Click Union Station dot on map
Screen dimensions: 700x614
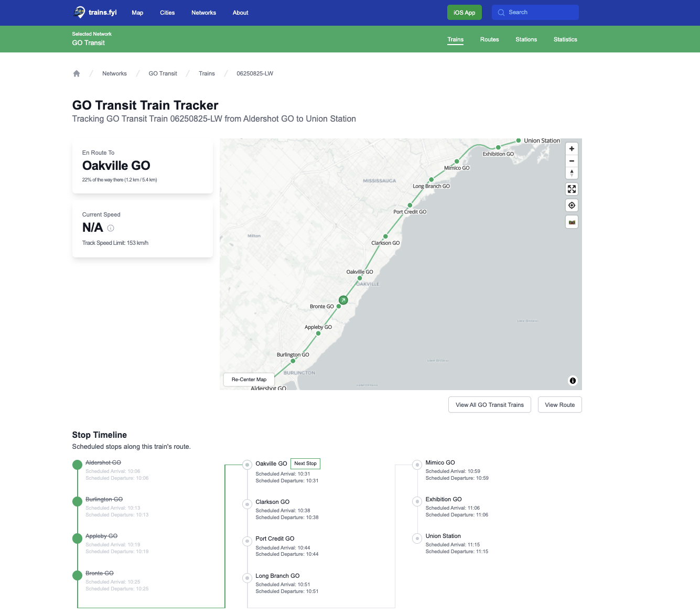pos(518,141)
